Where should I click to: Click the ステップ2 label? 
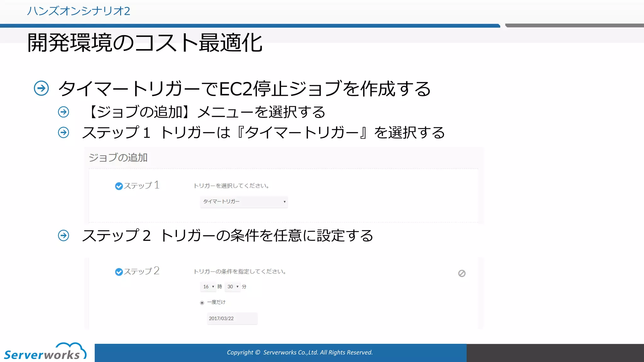[142, 271]
